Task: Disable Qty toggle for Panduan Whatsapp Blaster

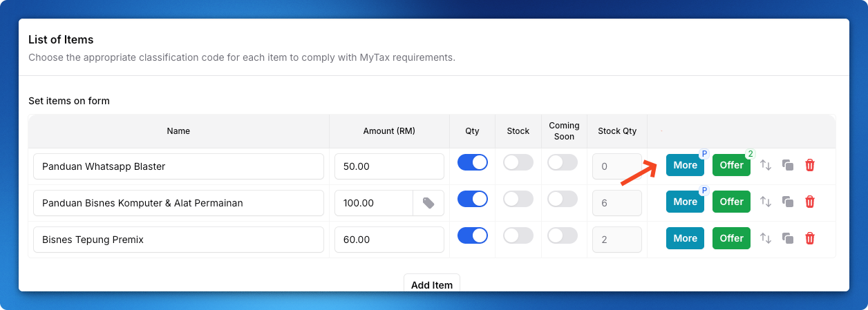Action: pyautogui.click(x=473, y=162)
